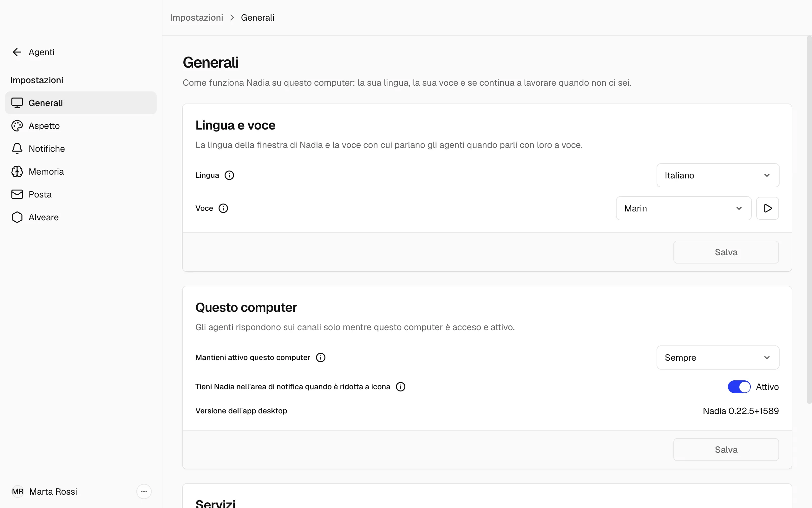Click the Questo computer section heading
This screenshot has width=812, height=508.
(246, 307)
